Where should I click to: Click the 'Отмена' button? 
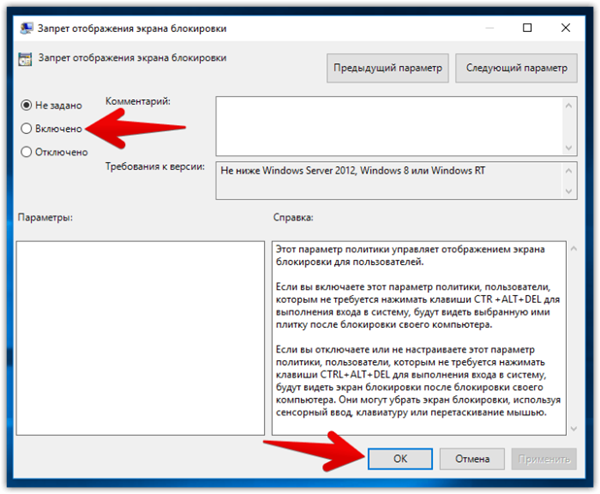pyautogui.click(x=472, y=458)
